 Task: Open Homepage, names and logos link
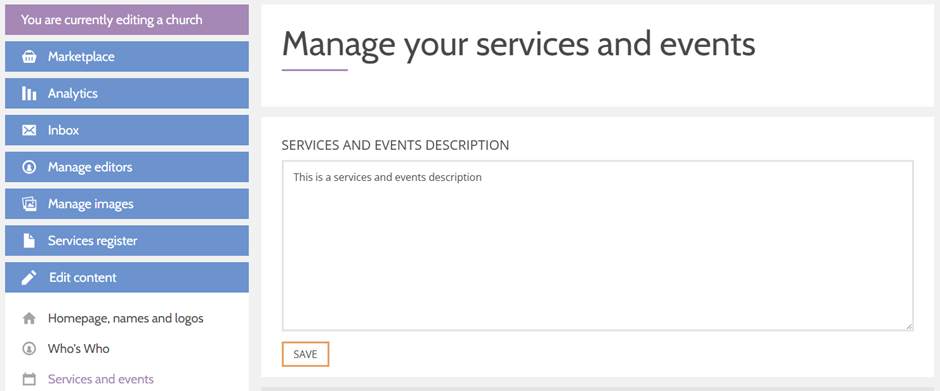125,318
